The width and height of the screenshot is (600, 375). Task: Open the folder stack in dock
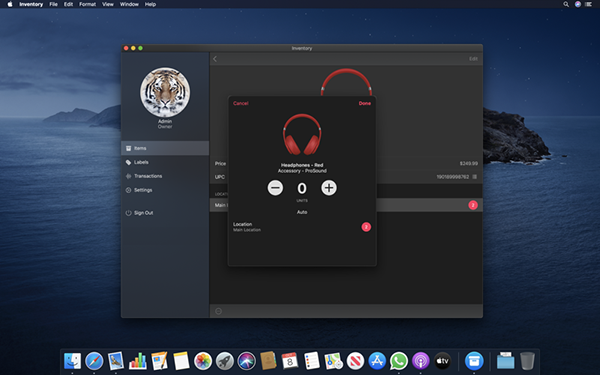[505, 360]
